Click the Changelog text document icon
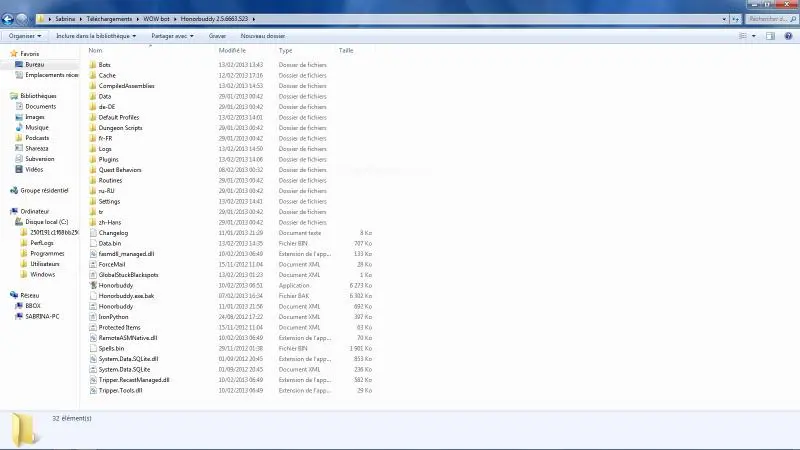The image size is (800, 450). (x=92, y=233)
